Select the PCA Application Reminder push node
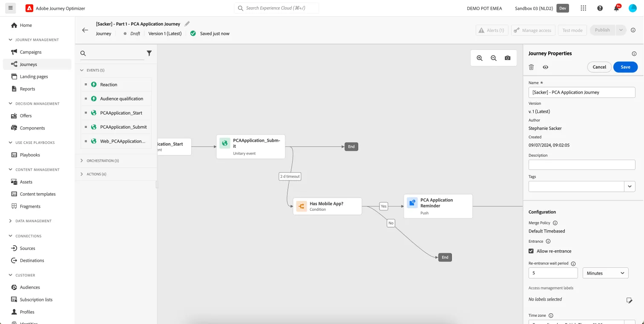 point(438,206)
